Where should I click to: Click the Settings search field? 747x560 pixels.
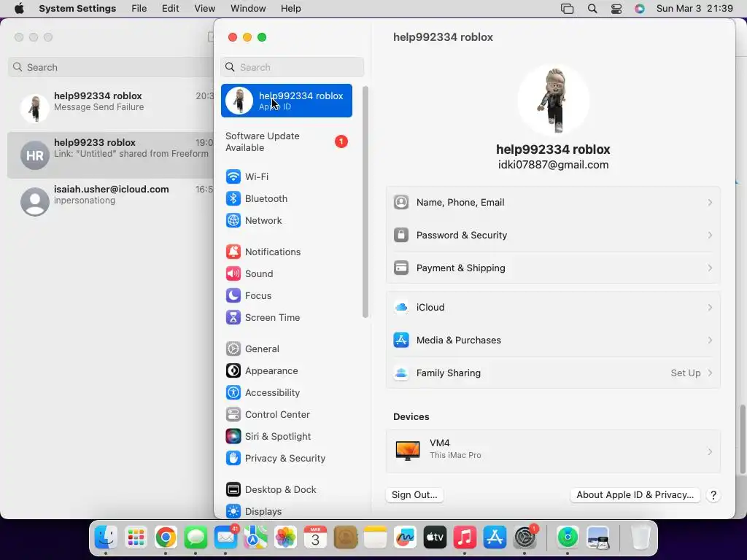pos(292,67)
